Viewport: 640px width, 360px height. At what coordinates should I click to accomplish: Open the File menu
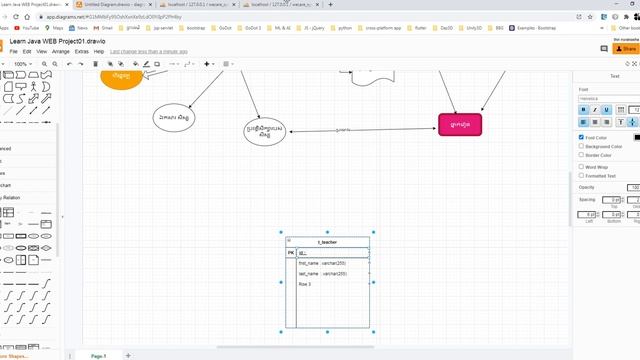point(13,52)
